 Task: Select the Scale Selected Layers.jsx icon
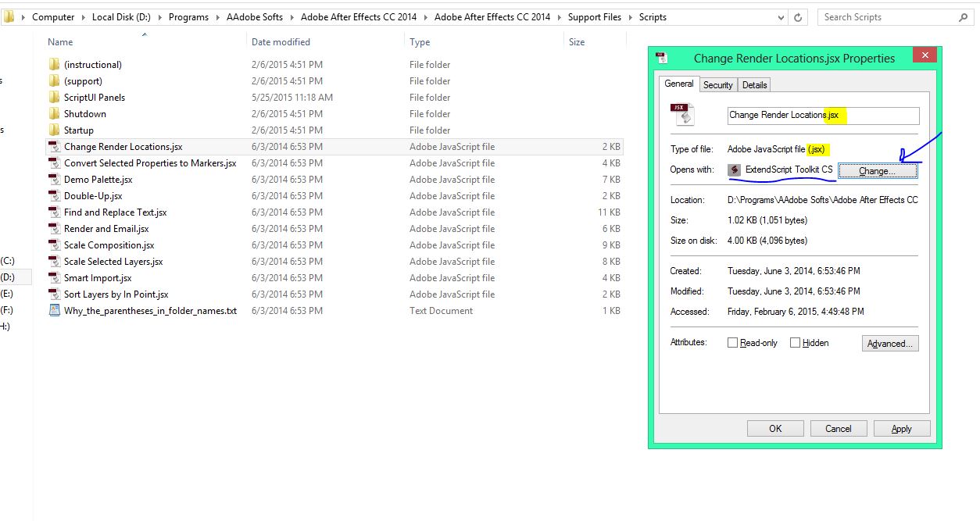(54, 261)
